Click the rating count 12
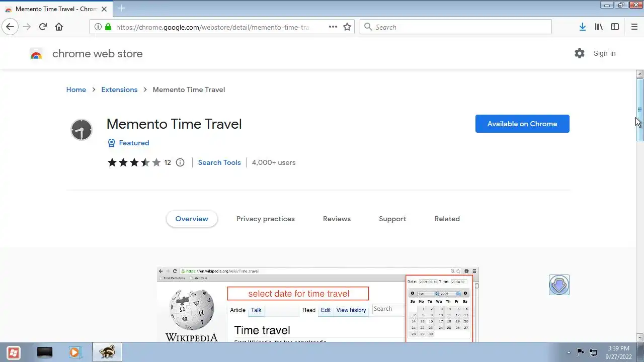This screenshot has height=362, width=644. (x=168, y=162)
